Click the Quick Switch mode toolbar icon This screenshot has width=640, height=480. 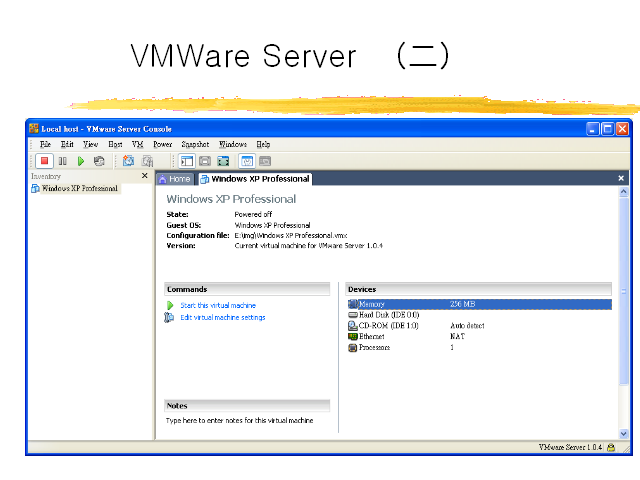[205, 161]
